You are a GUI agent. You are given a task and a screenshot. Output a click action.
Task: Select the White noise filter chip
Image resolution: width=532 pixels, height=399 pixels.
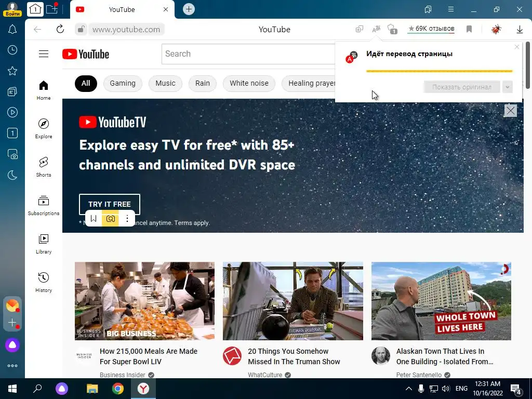tap(249, 84)
